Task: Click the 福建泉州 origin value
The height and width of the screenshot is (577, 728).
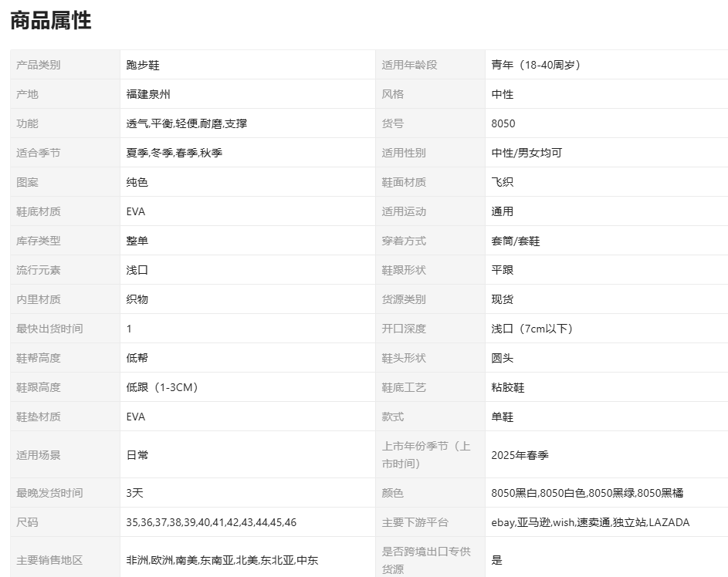Action: click(x=148, y=94)
